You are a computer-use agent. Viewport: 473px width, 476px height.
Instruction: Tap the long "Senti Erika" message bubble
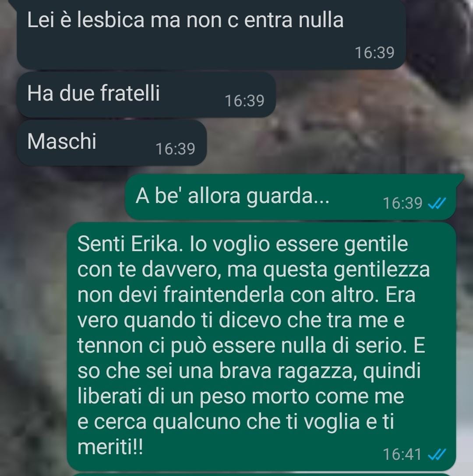(261, 346)
